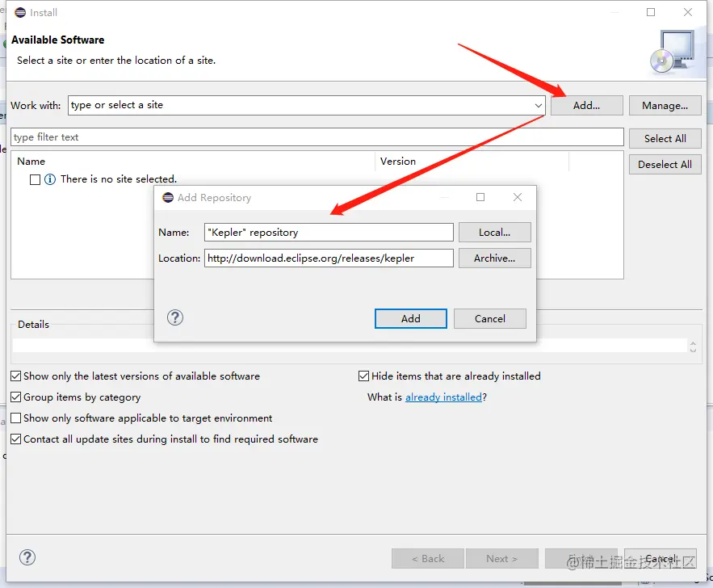Open the already installed link
This screenshot has width=713, height=588.
coord(443,397)
